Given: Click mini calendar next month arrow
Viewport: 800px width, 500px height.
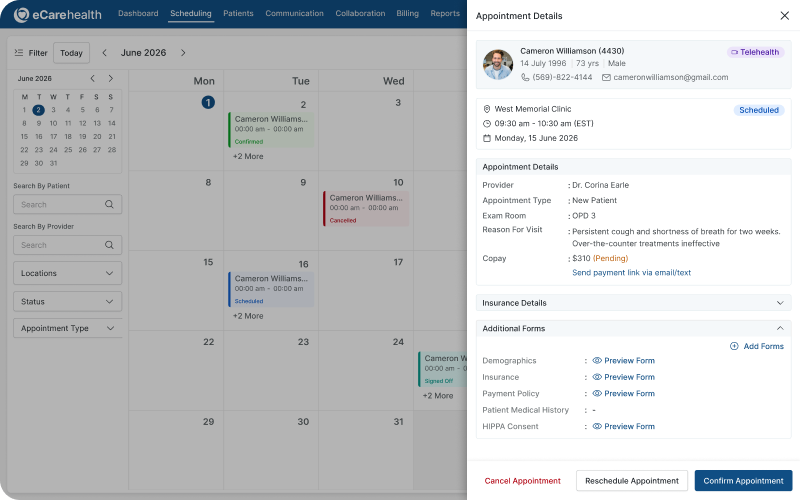Looking at the screenshot, I should coord(110,78).
